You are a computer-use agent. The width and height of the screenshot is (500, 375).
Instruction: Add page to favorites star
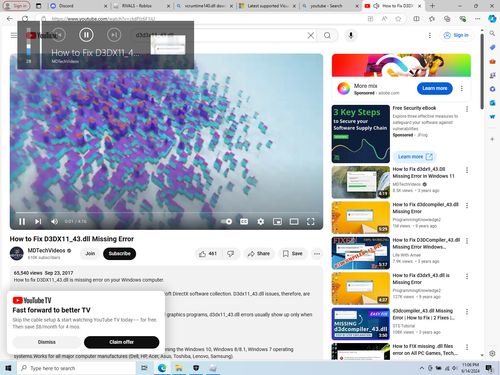click(x=398, y=19)
